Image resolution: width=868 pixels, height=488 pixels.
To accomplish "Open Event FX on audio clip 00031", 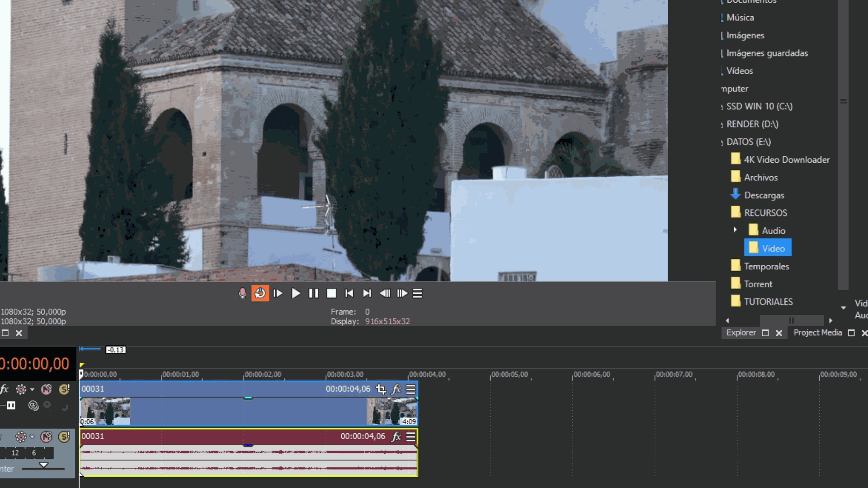I will [x=396, y=436].
